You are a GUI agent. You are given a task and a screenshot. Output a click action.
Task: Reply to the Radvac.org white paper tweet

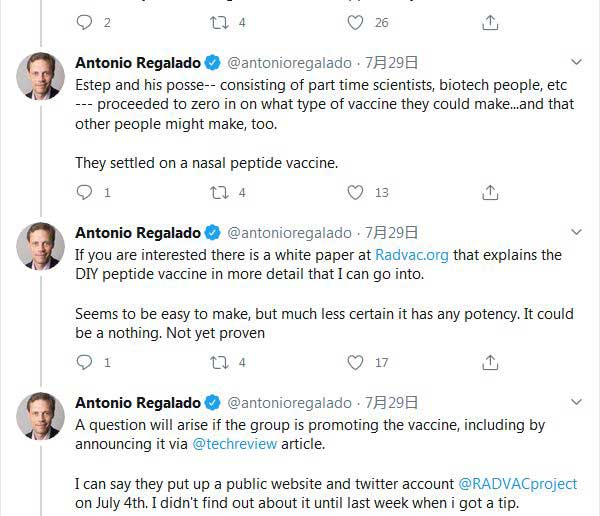(x=85, y=362)
